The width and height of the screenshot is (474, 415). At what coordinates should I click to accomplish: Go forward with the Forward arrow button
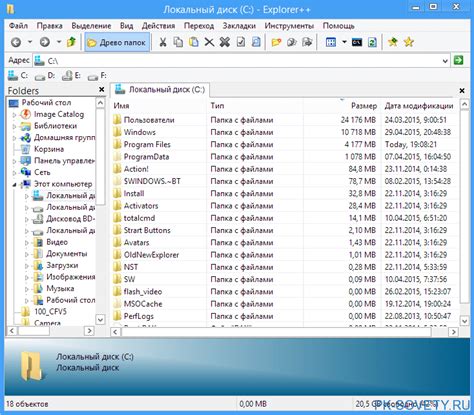45,42
